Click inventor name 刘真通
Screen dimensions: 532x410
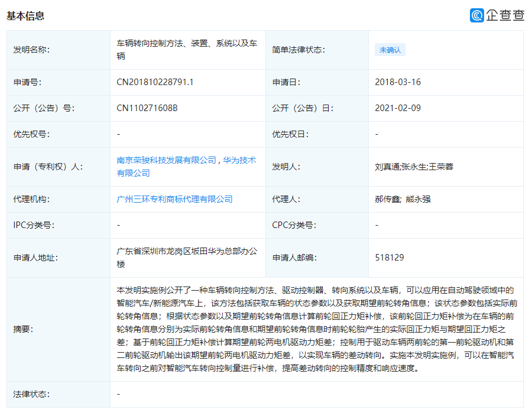[387, 166]
